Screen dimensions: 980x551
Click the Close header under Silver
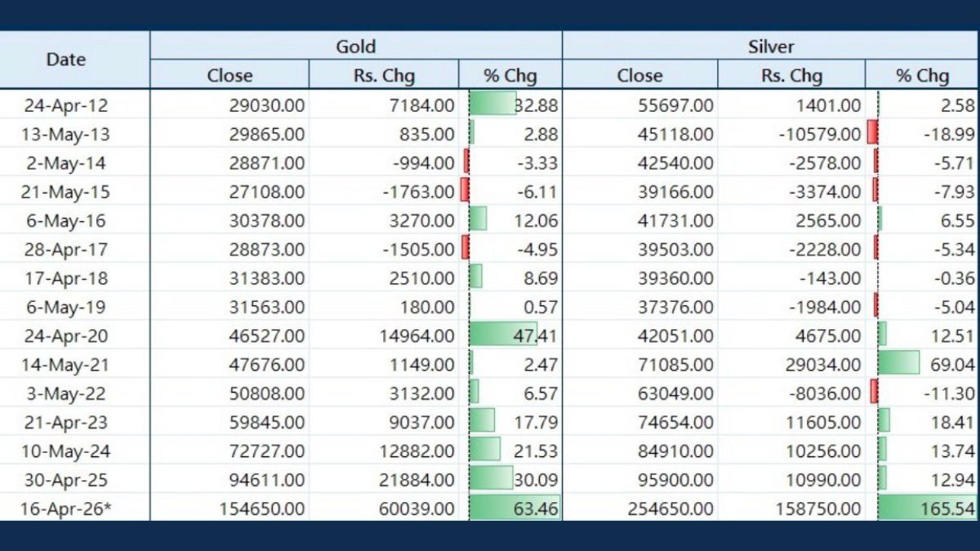click(639, 76)
